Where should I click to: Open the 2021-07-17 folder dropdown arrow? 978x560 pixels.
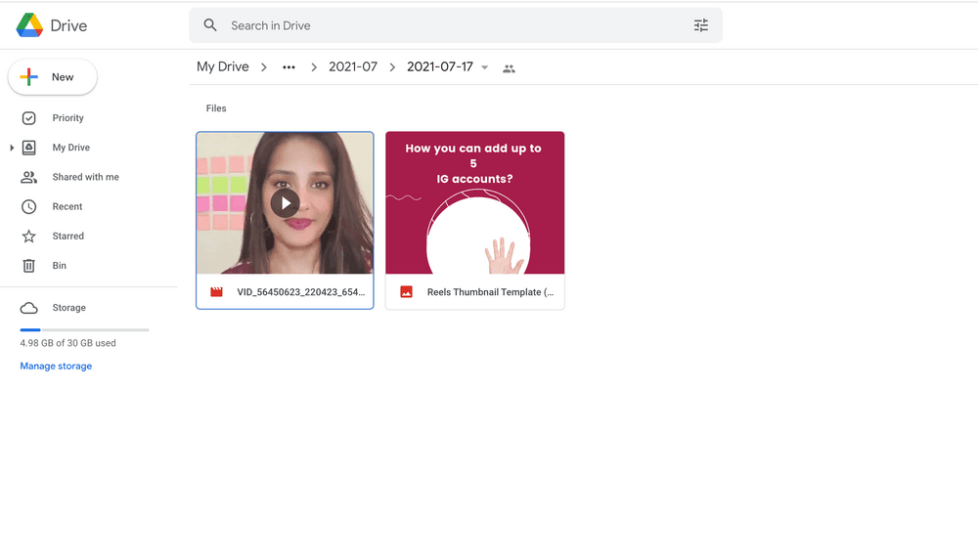485,68
